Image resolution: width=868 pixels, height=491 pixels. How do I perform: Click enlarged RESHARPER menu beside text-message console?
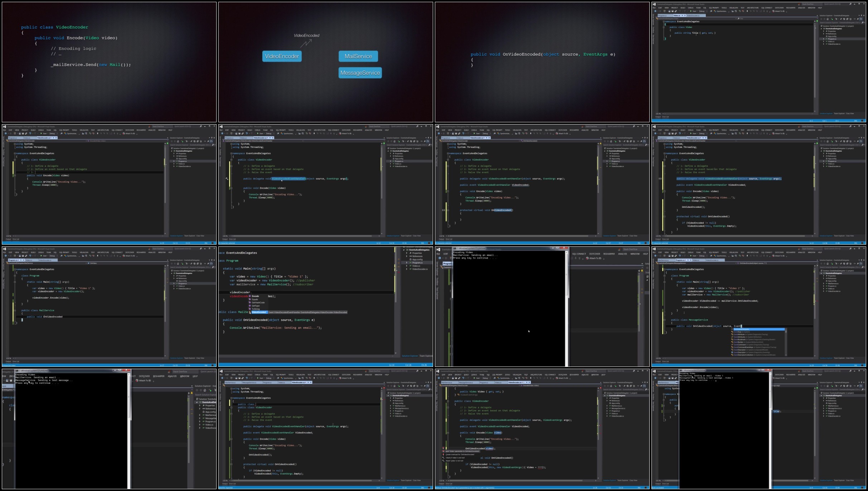159,376
